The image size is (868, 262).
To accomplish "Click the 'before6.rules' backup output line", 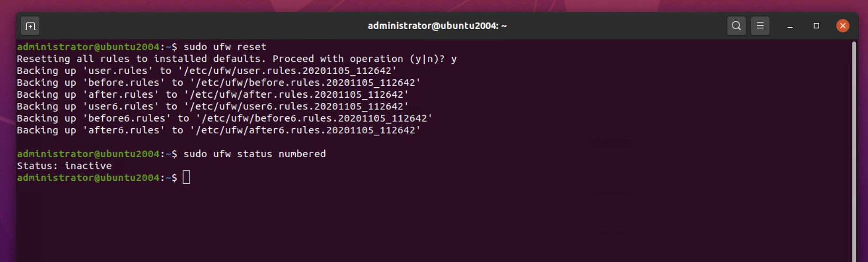I will click(x=225, y=118).
